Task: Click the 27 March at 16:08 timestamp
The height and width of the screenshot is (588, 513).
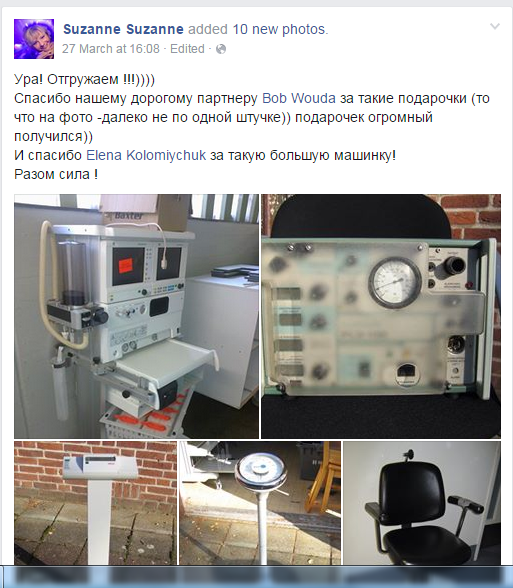Action: (x=111, y=49)
